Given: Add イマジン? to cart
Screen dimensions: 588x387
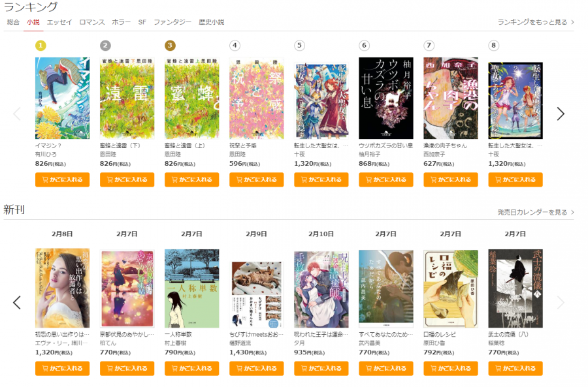Looking at the screenshot, I should 62,179.
